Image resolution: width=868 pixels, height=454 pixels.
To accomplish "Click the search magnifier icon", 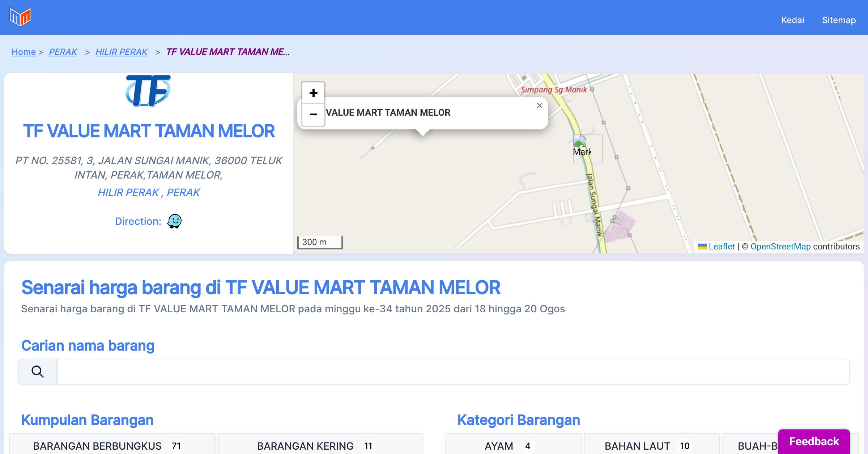I will coord(38,372).
